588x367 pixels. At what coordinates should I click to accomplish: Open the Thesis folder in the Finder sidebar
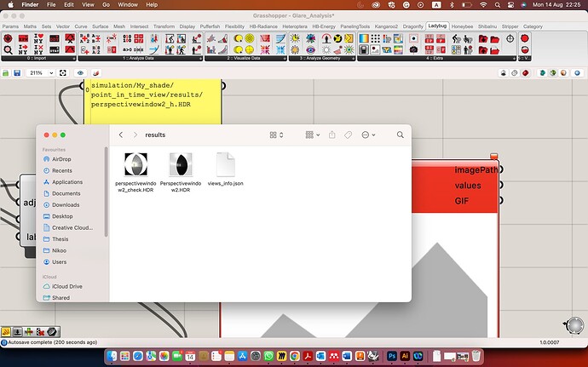(x=60, y=238)
